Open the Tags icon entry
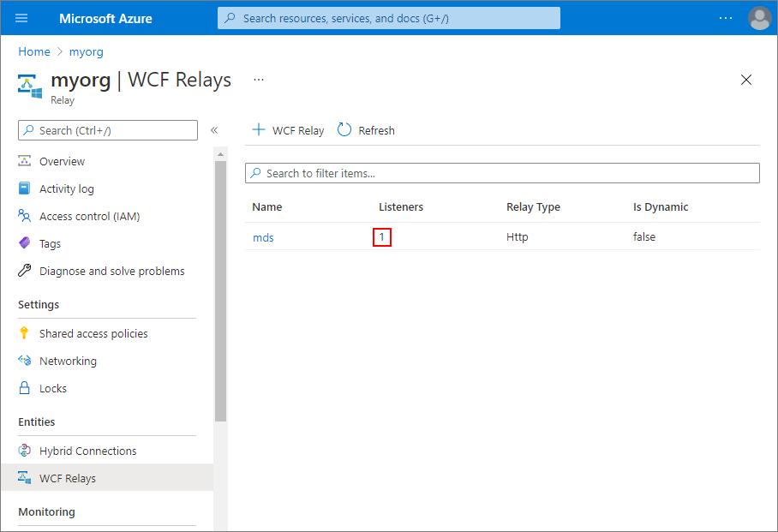Image resolution: width=778 pixels, height=532 pixels. click(25, 243)
